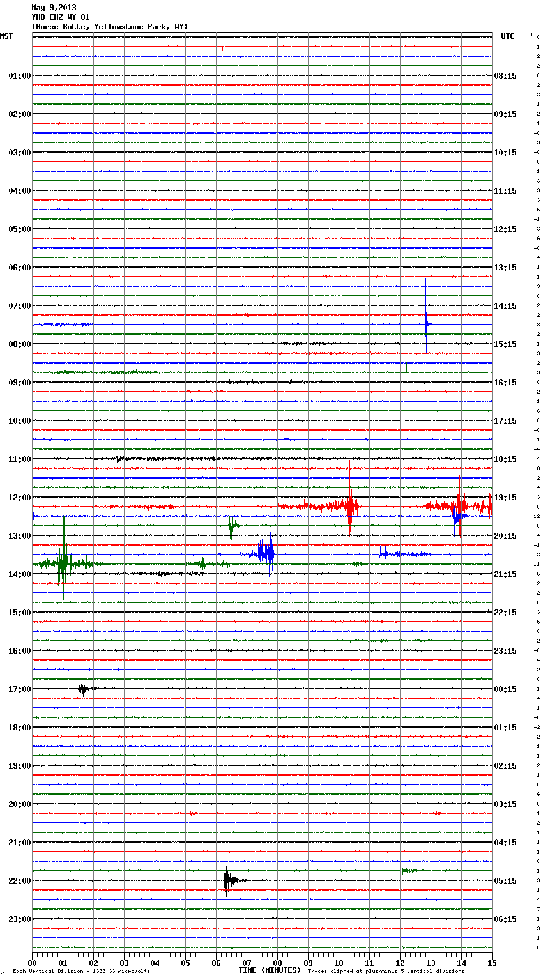Screen dimensions: 543x980
Task: Select the 15:00 MST time label
Action: click(x=20, y=613)
